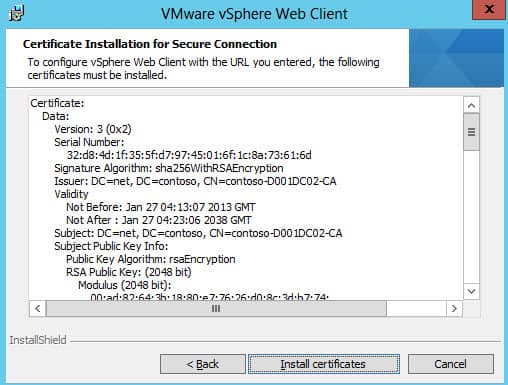This screenshot has height=385, width=508.
Task: Click the Signature Algorithm sha256WithRSAEncryption line
Action: tap(169, 168)
